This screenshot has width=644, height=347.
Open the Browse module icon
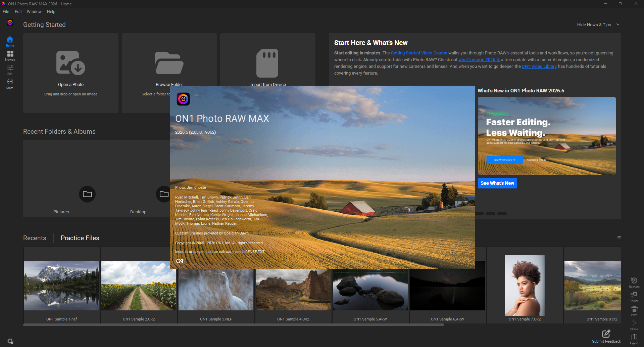[x=10, y=56]
